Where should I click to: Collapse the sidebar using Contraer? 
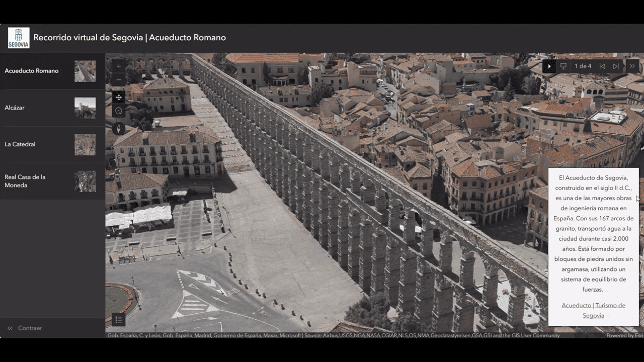point(25,328)
